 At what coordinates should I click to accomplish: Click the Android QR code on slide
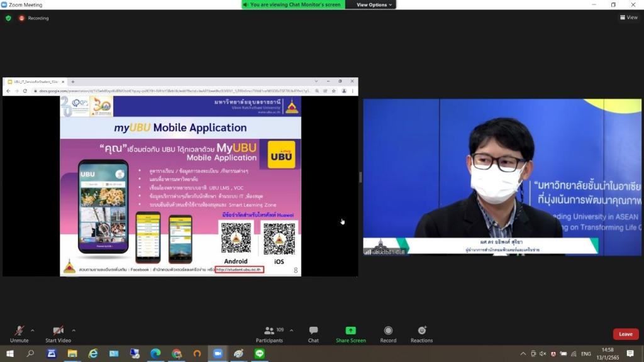coord(236,238)
